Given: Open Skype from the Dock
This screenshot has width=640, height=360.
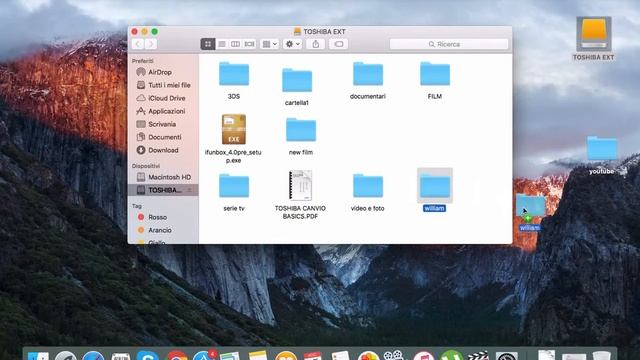Looking at the screenshot, I should point(148,356).
